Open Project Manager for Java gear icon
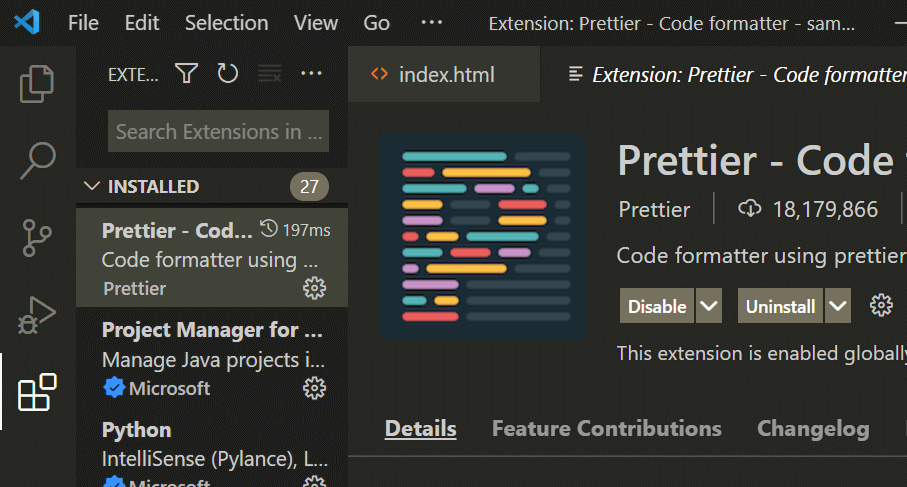The width and height of the screenshot is (907, 487). [315, 388]
